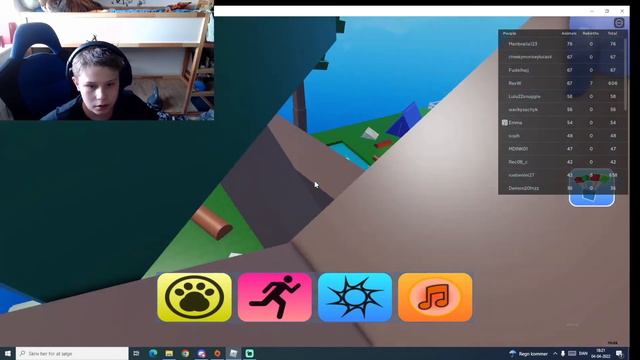The height and width of the screenshot is (360, 640).
Task: Open Task View on the taskbar
Action: [136, 353]
